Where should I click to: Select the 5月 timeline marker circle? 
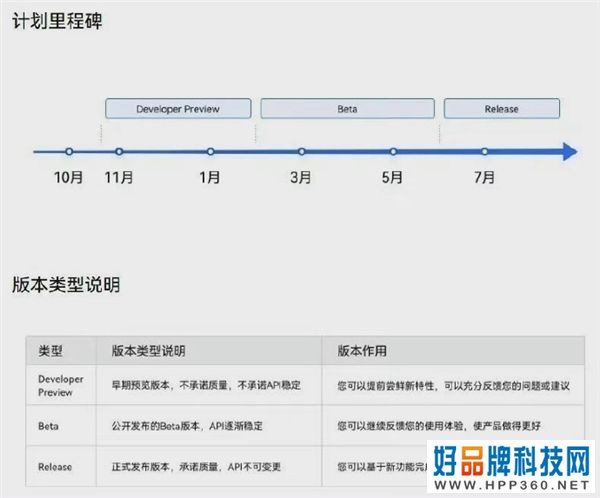pyautogui.click(x=393, y=152)
